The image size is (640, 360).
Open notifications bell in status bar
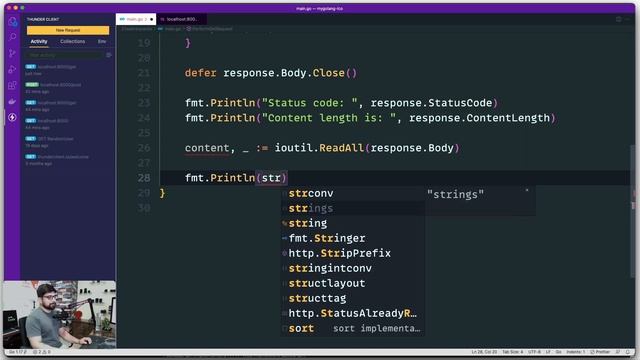coord(628,352)
